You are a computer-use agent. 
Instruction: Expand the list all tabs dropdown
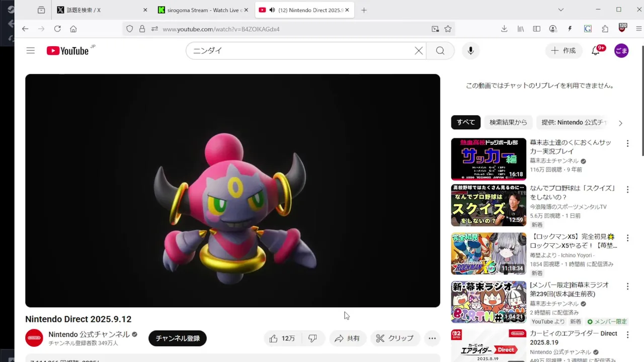[561, 10]
